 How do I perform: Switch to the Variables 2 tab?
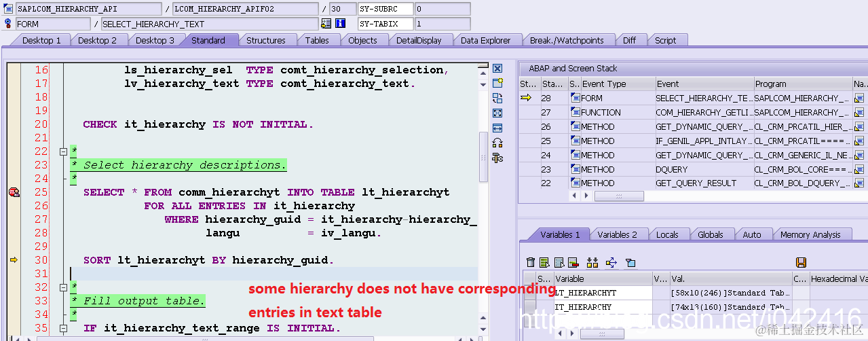tap(617, 234)
